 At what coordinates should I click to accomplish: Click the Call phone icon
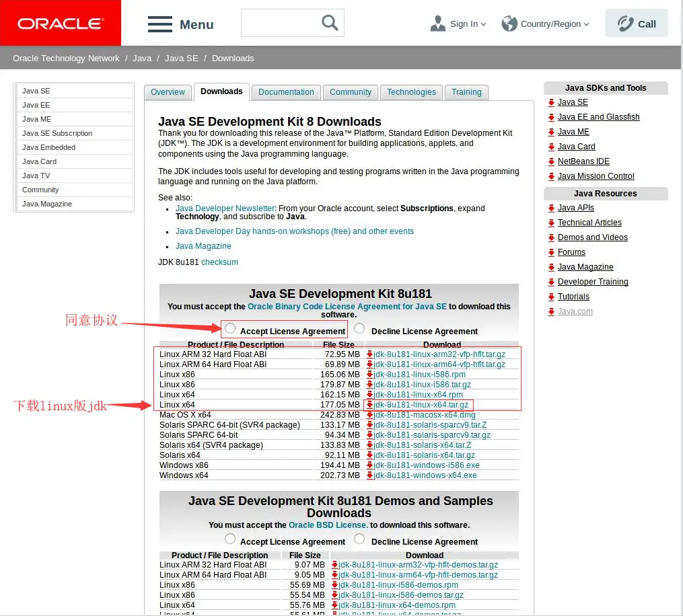(x=625, y=24)
